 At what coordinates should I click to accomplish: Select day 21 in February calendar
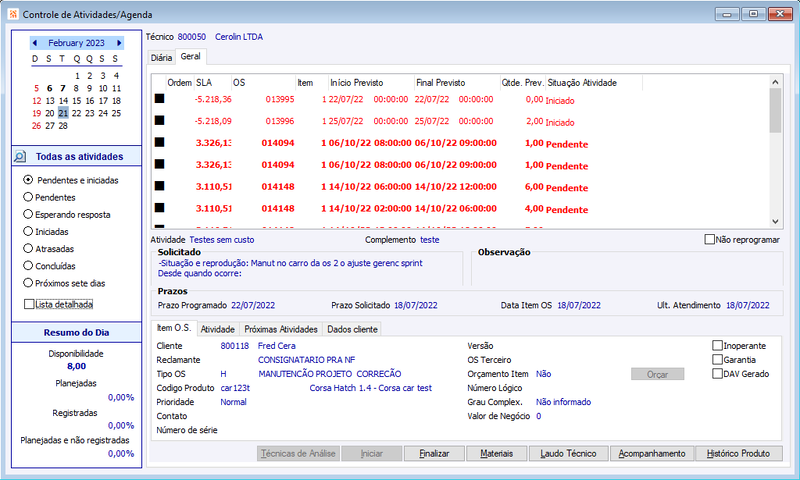(63, 113)
